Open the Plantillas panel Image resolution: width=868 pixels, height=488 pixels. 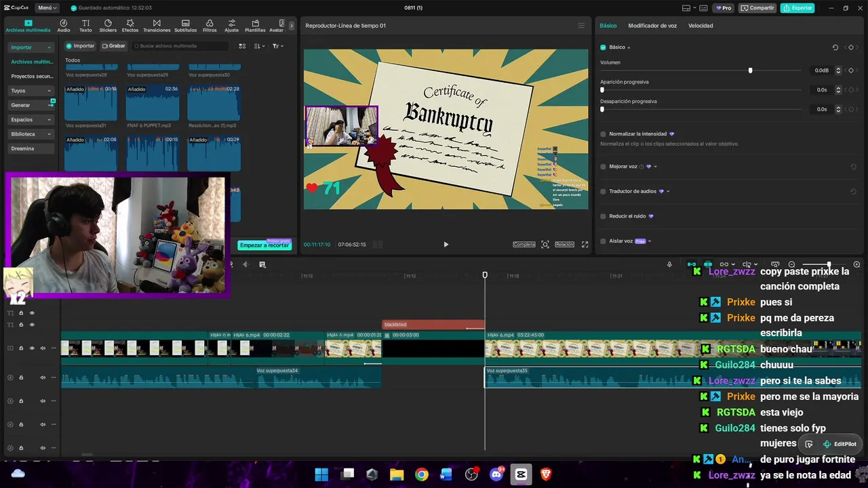tap(255, 26)
